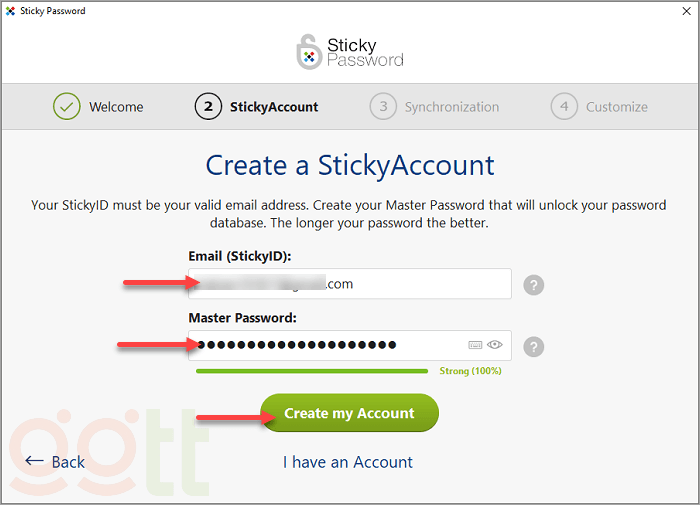Image resolution: width=700 pixels, height=505 pixels.
Task: Show the master password with eye icon
Action: 494,345
